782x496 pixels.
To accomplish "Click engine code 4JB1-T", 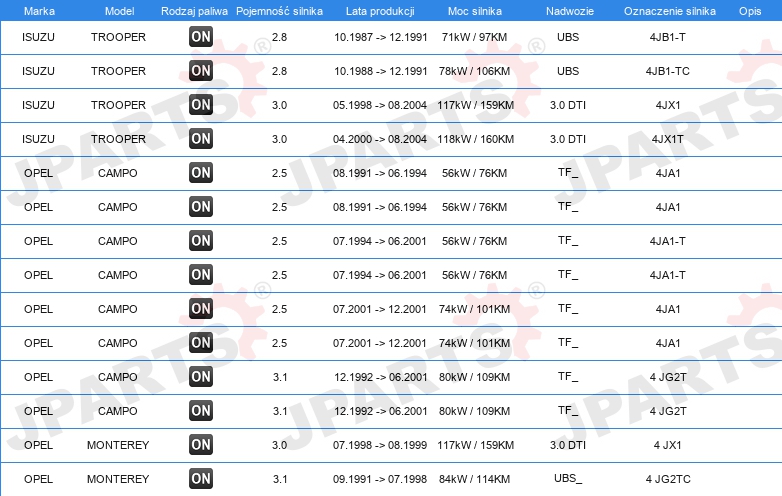I will (668, 37).
